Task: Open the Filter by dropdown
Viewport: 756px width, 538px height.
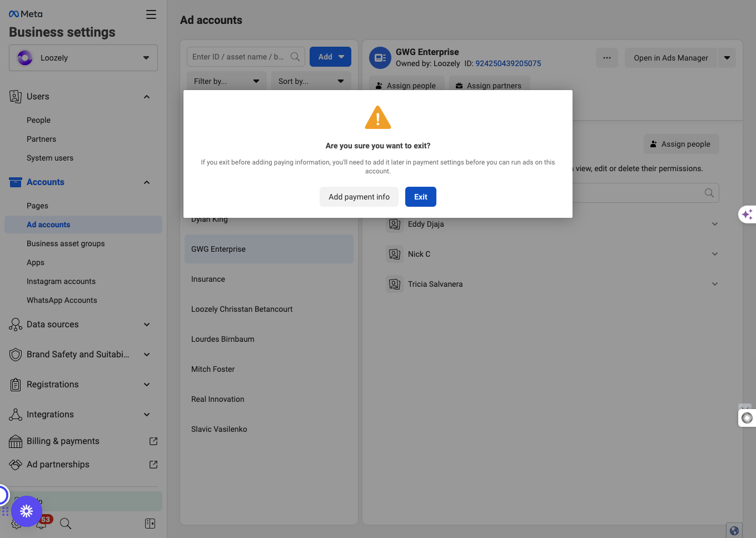Action: 227,81
